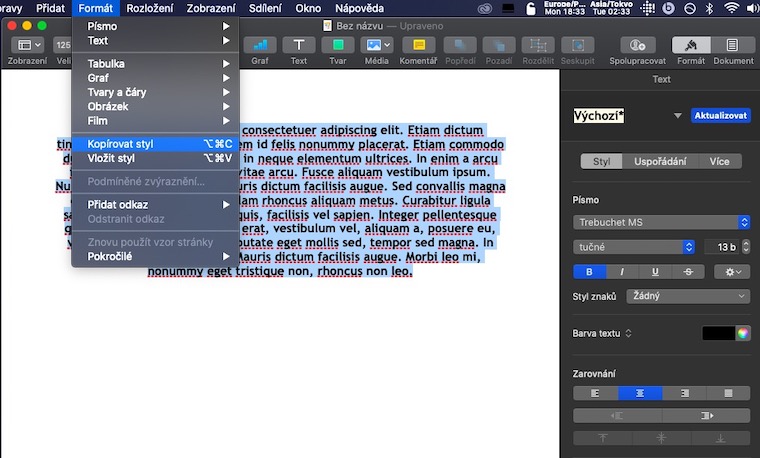Viewport: 760px width, 458px height.
Task: Expand Písmo submenu
Action: tap(156, 26)
